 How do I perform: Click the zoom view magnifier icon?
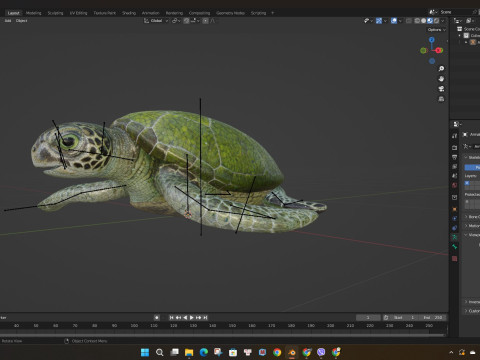coord(441,69)
